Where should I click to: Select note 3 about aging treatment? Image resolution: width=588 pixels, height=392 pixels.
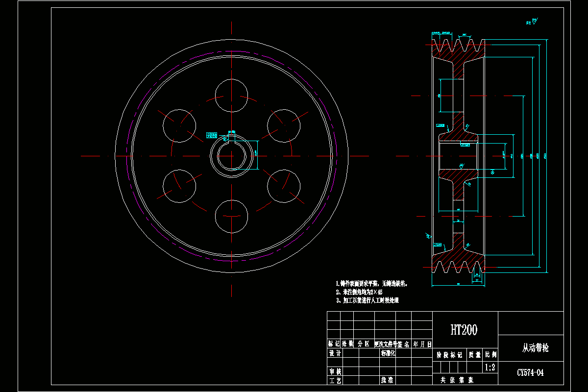(367, 300)
